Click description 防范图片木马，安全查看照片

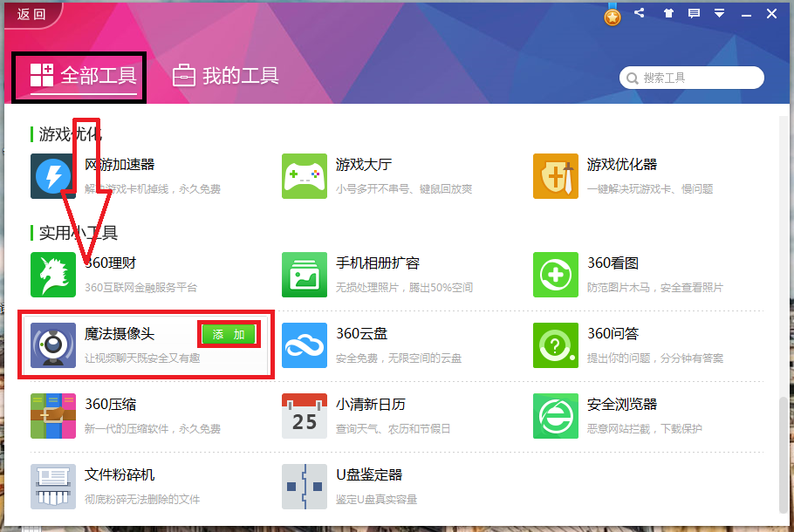point(654,288)
